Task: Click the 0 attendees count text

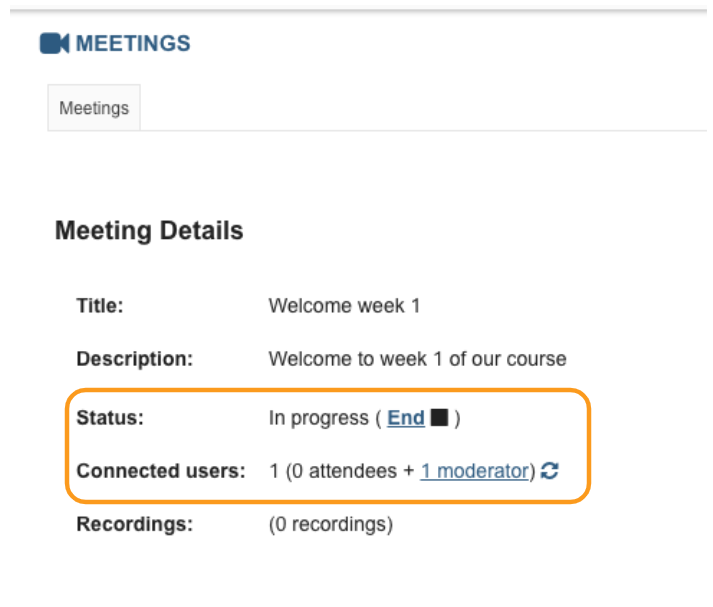Action: pos(344,471)
